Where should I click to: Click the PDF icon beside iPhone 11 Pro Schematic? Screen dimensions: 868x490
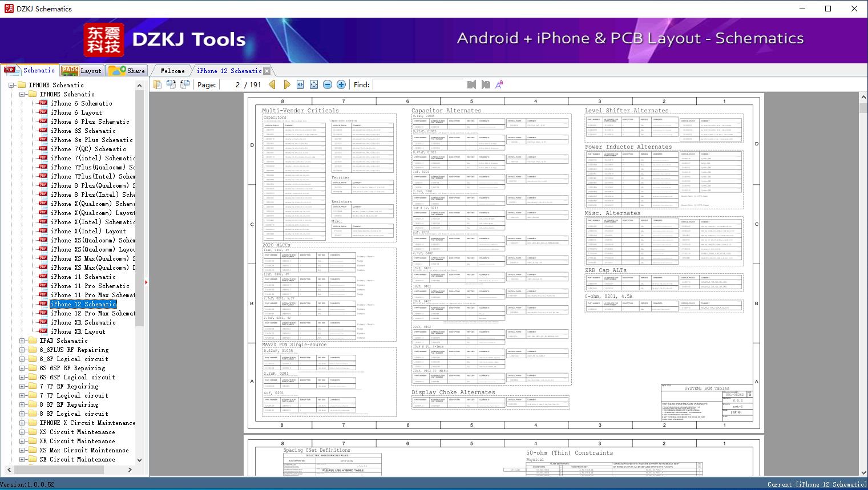[43, 286]
